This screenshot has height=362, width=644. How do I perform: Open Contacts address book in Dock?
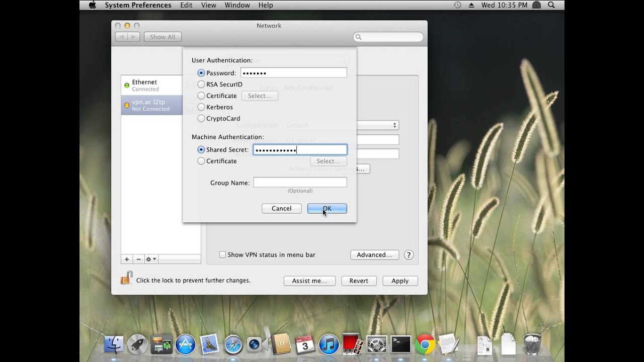click(x=282, y=344)
